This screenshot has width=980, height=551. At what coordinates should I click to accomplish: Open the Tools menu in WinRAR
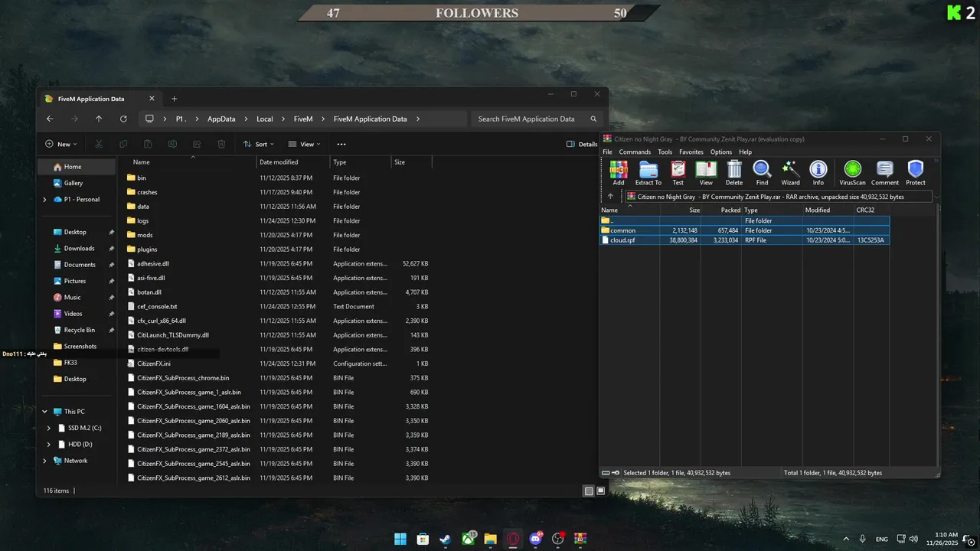click(665, 152)
